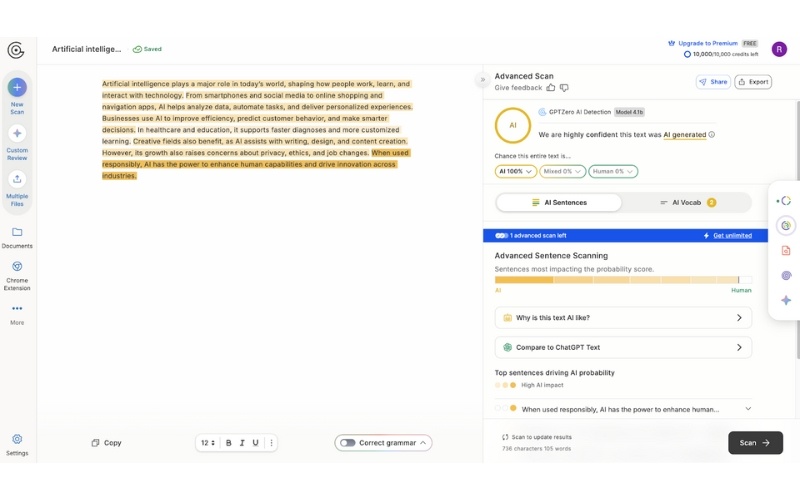Click the '736 characters 105 words' count
This screenshot has height=500, width=800.
click(536, 449)
